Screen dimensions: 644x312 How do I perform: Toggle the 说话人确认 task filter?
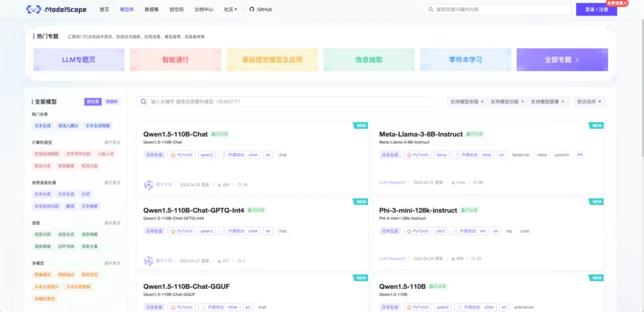(68, 126)
